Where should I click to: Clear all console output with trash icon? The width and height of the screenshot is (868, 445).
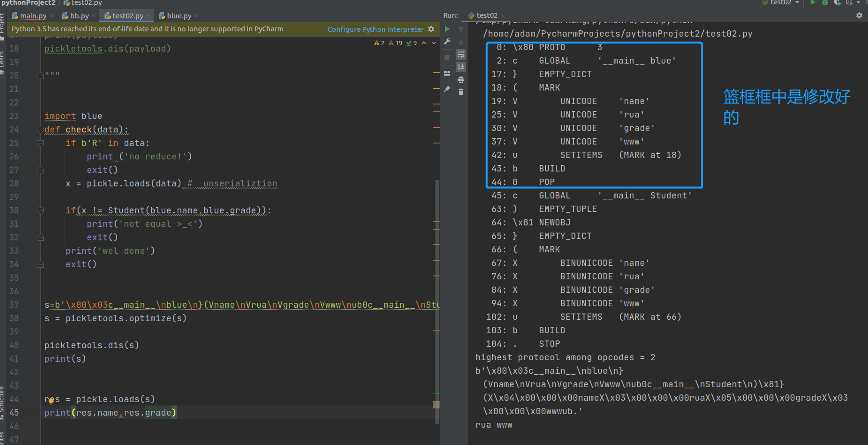[x=461, y=92]
